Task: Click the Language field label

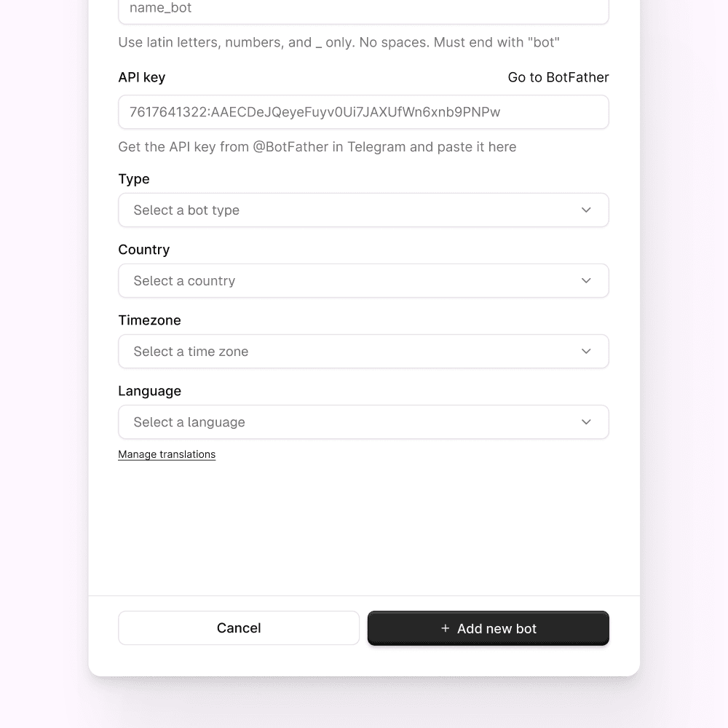Action: pyautogui.click(x=149, y=391)
